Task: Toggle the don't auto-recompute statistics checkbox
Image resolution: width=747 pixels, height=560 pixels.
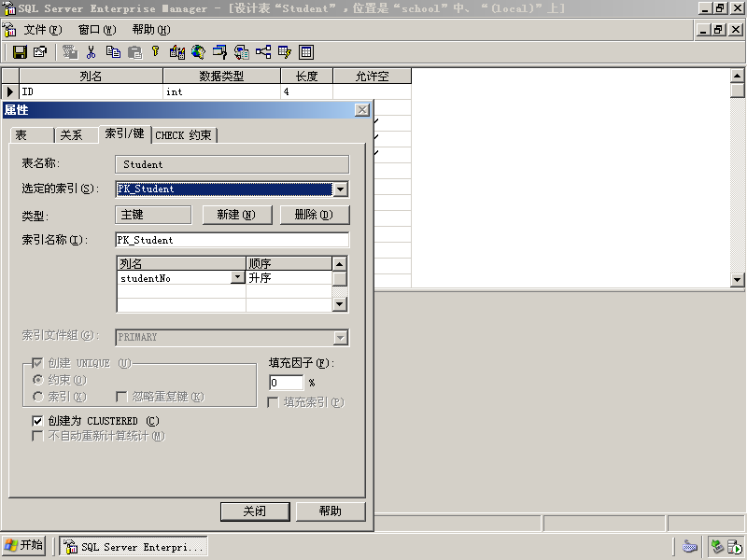Action: pos(37,436)
